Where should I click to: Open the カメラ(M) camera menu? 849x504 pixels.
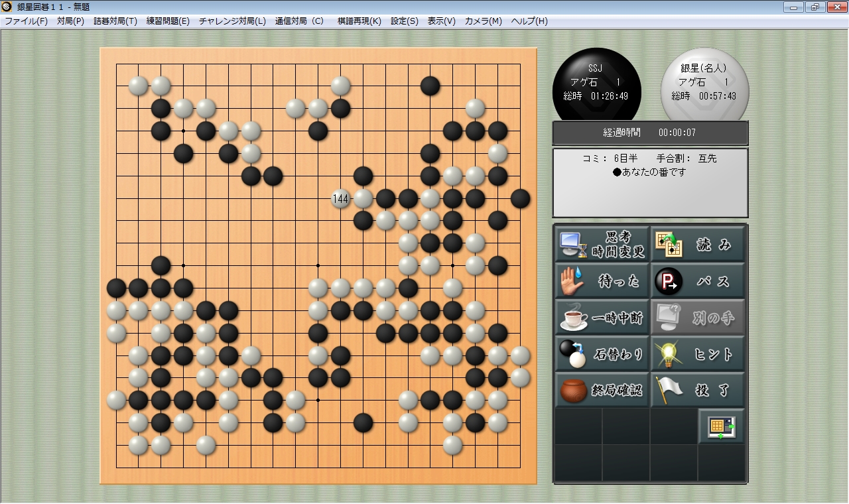pyautogui.click(x=484, y=21)
